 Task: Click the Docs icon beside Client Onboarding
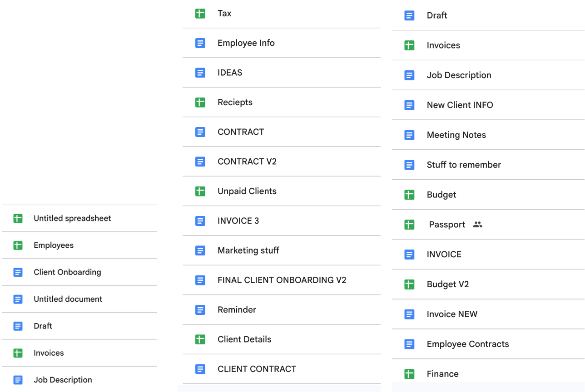coord(18,272)
